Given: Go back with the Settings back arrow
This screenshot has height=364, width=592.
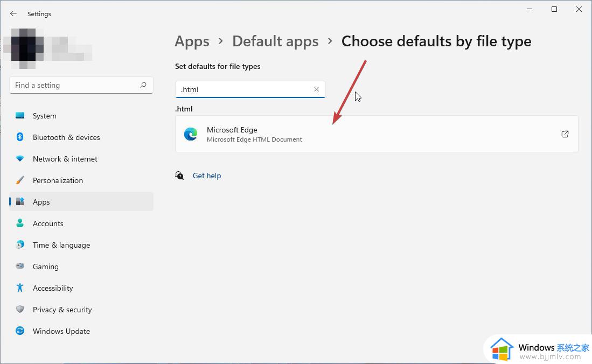Looking at the screenshot, I should [x=13, y=13].
